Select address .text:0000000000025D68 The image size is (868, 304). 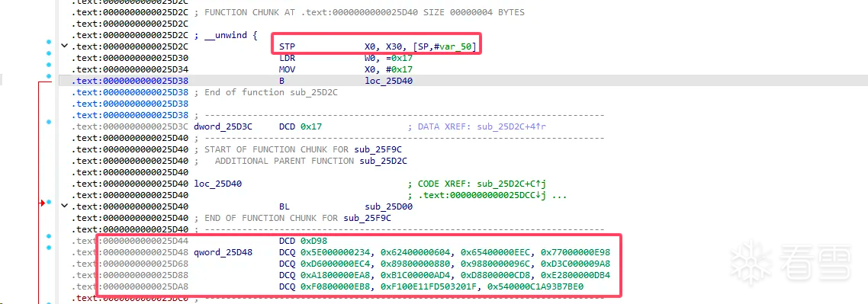pos(130,264)
